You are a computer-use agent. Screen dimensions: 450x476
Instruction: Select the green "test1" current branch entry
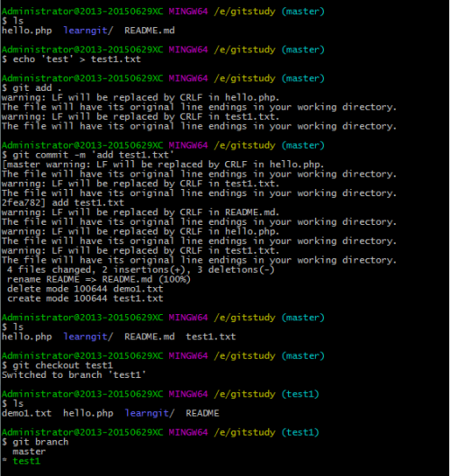coord(26,461)
